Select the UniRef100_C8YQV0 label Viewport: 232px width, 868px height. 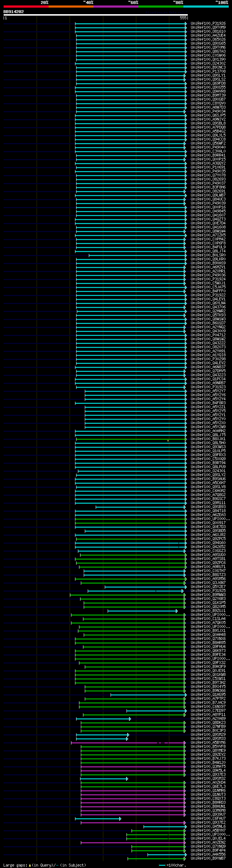208,104
